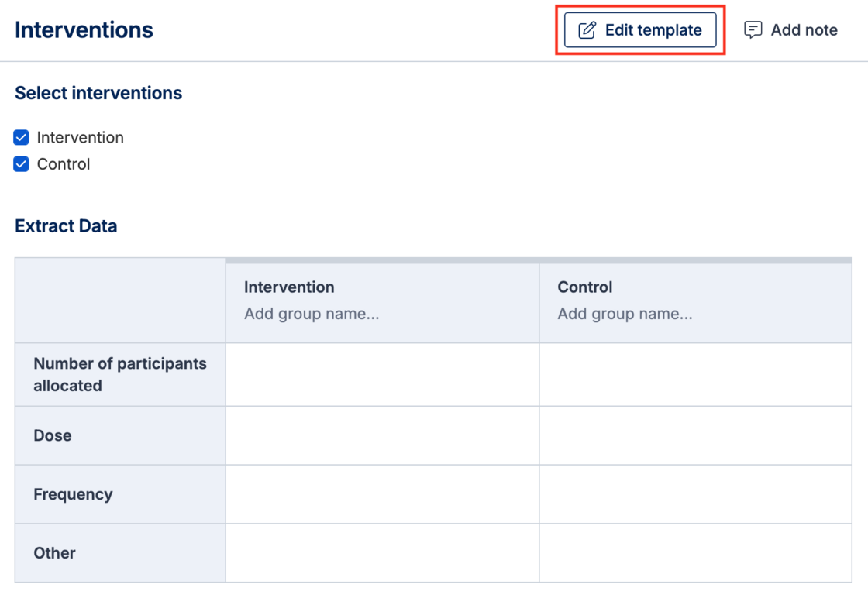This screenshot has width=868, height=605.
Task: Toggle the Intervention selection off
Action: pos(20,137)
